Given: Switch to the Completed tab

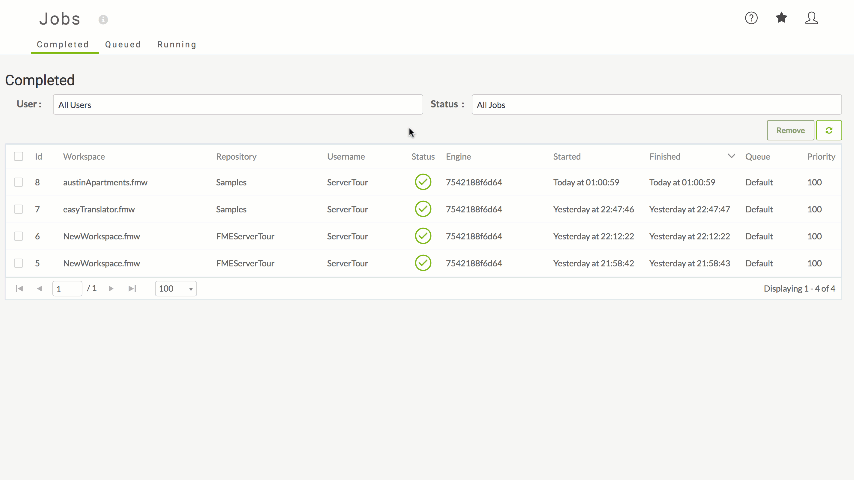Looking at the screenshot, I should pos(63,44).
